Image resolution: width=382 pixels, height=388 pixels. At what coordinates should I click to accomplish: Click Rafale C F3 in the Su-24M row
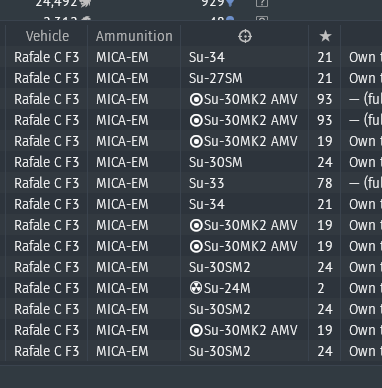[x=47, y=288]
